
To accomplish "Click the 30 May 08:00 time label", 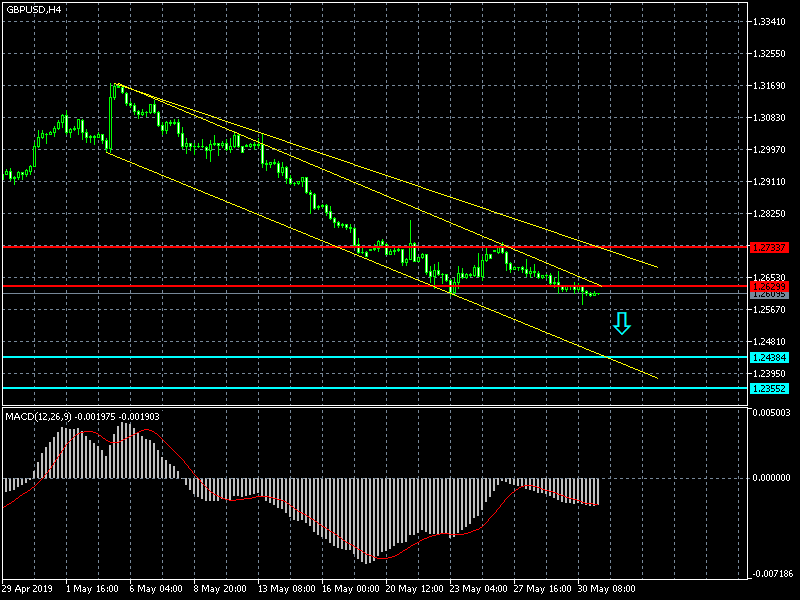I will 606,589.
